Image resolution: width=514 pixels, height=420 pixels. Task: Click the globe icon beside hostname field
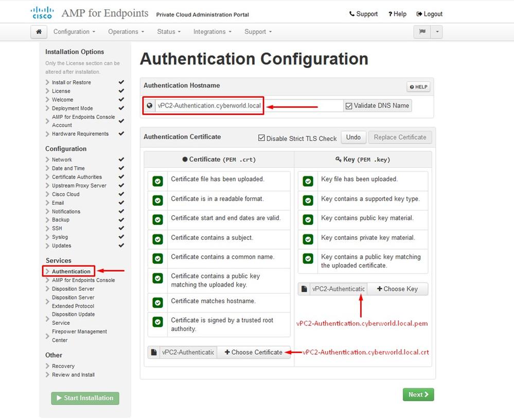click(150, 106)
